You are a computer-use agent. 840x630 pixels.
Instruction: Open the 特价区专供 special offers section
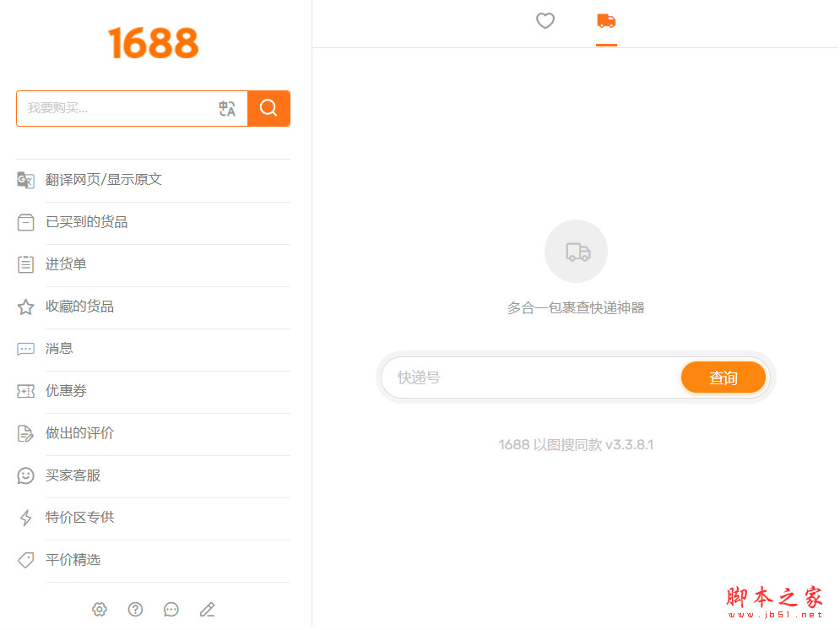pyautogui.click(x=79, y=517)
